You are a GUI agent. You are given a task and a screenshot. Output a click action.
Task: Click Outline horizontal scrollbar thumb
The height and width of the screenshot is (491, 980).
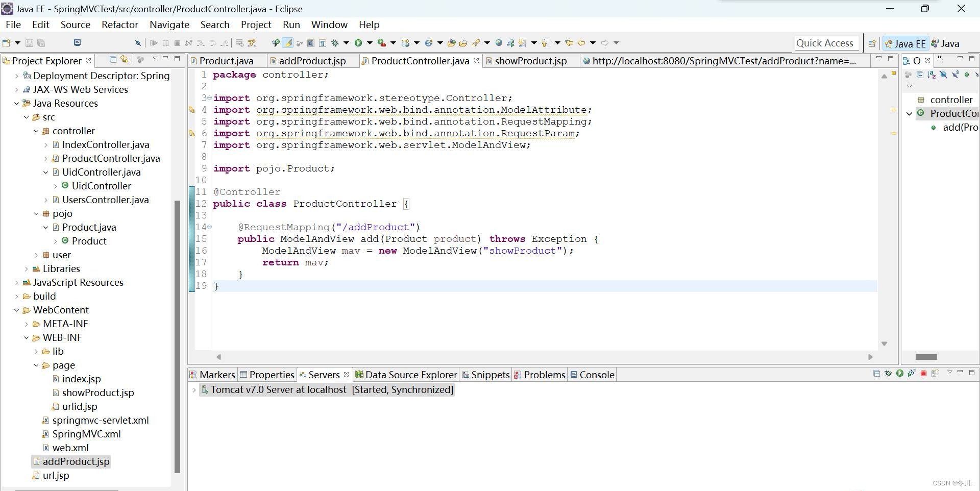click(926, 357)
